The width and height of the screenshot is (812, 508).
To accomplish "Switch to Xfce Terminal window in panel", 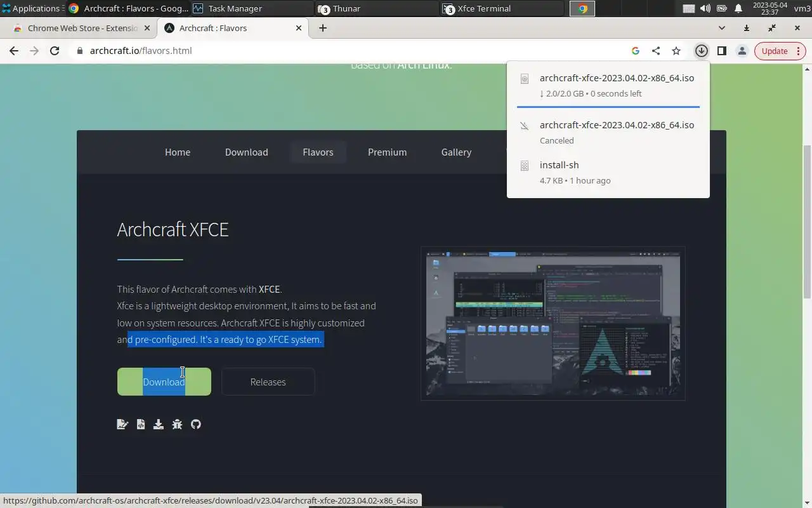I will coord(502,8).
